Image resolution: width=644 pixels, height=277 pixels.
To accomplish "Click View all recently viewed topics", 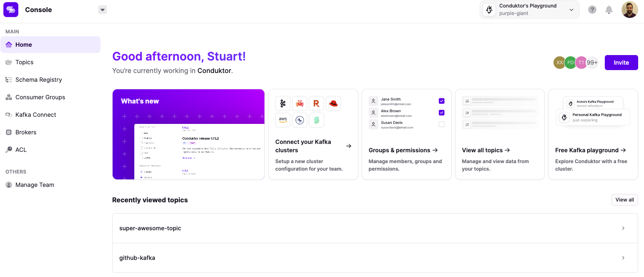I will tap(624, 200).
